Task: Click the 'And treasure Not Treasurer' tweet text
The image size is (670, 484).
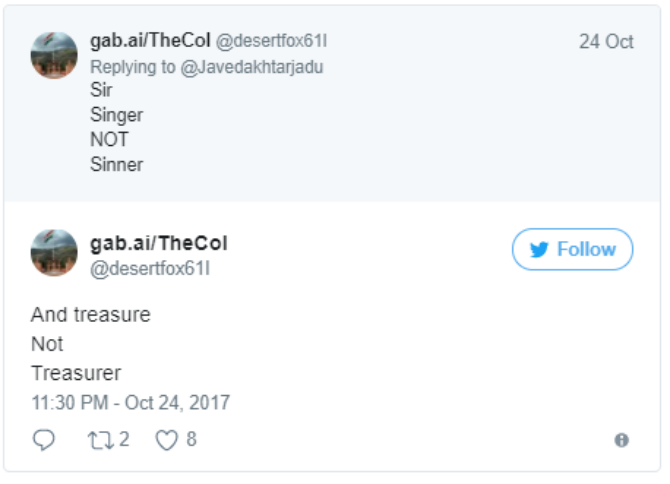Action: point(91,344)
